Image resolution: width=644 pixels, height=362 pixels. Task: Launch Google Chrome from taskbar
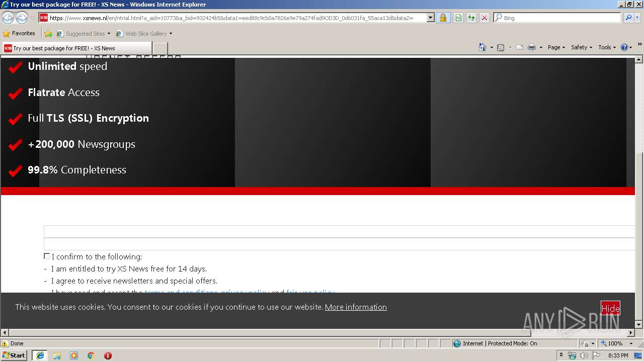coord(91,355)
